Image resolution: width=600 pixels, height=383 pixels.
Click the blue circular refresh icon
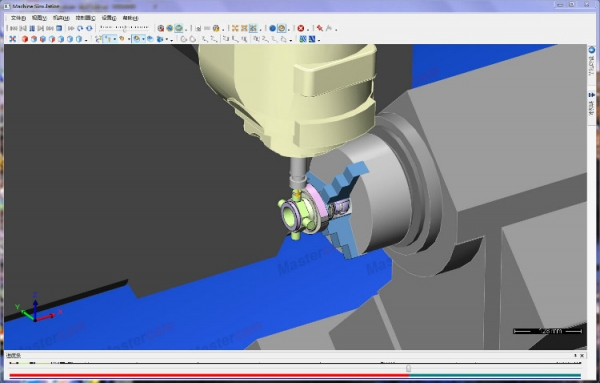89,28
